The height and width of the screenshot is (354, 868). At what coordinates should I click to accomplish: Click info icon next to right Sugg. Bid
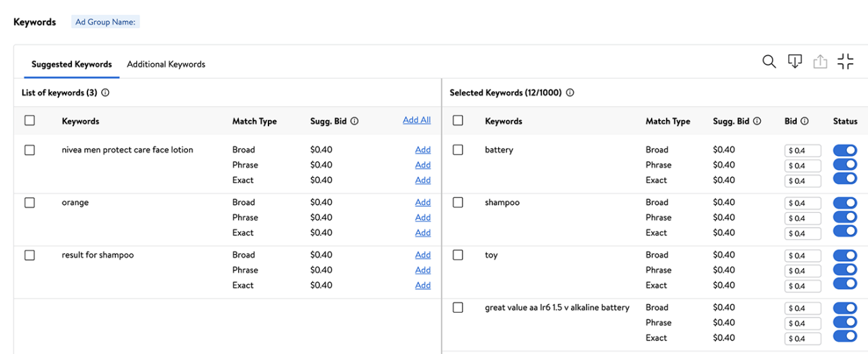click(x=757, y=121)
